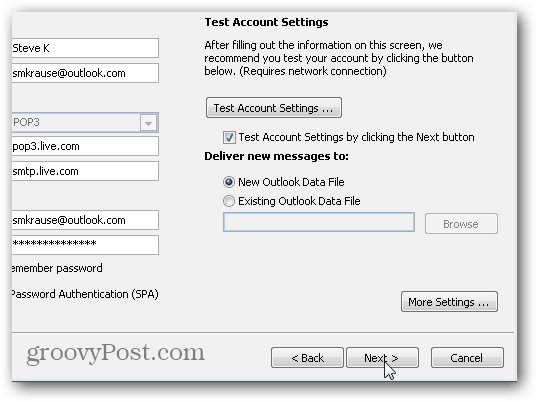Click the Steve K name field
This screenshot has width=537, height=402.
[x=85, y=48]
